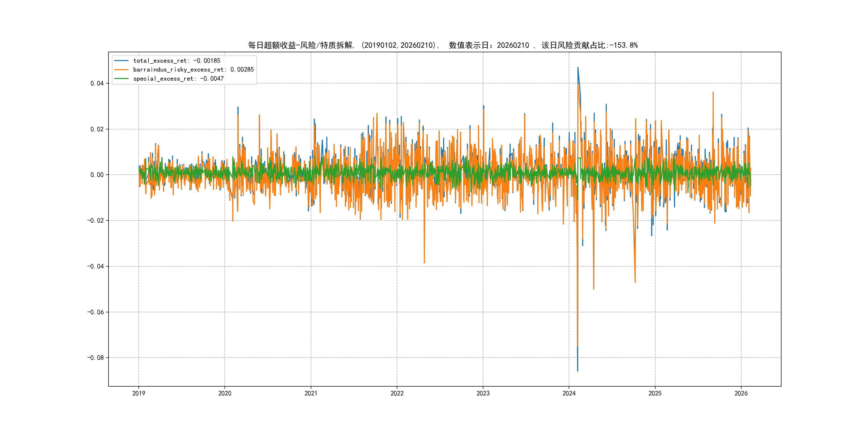Click the 2023 x-axis tick label
This screenshot has width=868, height=434.
[x=483, y=393]
